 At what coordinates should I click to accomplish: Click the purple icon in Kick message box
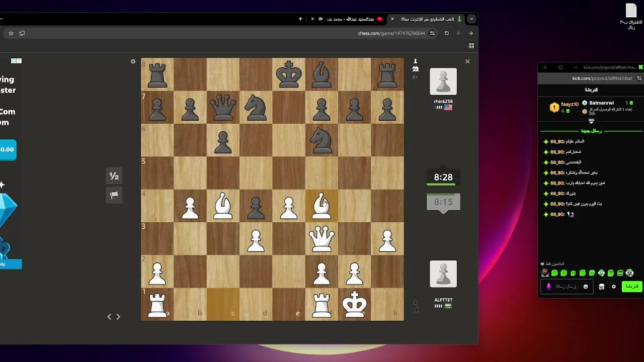pyautogui.click(x=548, y=287)
